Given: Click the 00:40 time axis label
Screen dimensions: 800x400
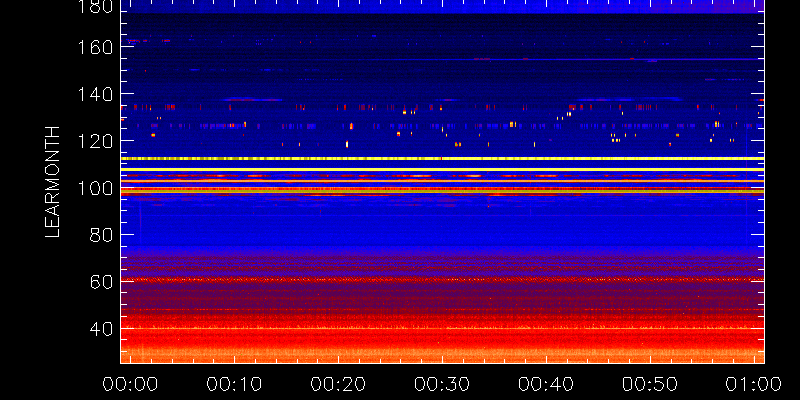Looking at the screenshot, I should tap(546, 384).
